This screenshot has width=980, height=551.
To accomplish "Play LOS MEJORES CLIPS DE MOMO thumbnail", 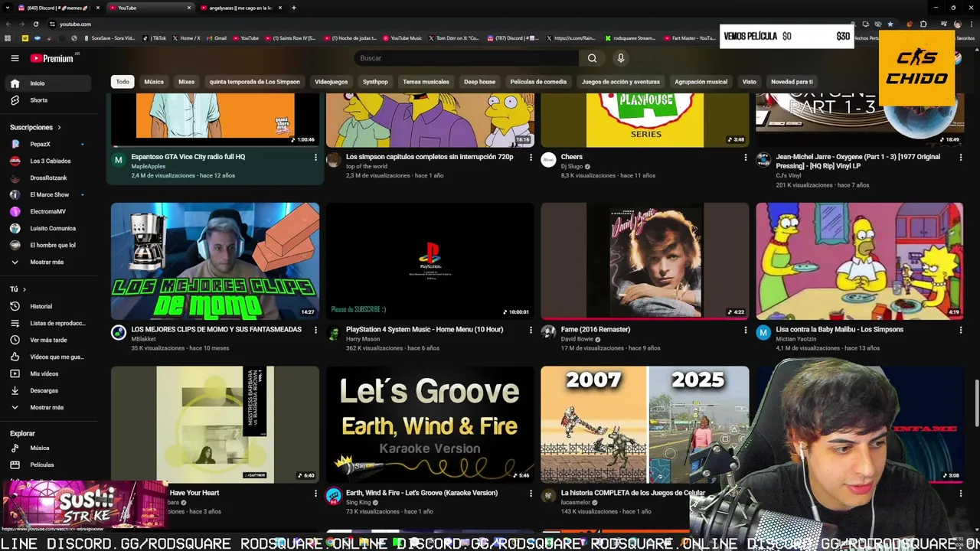I will tap(215, 261).
